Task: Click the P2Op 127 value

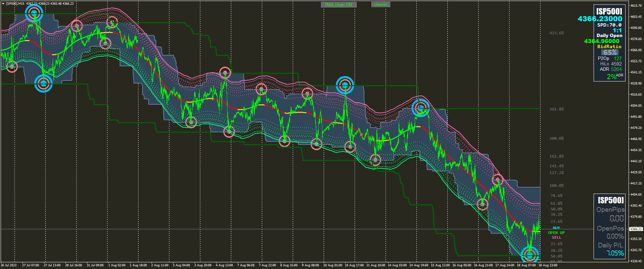Action: tap(617, 59)
